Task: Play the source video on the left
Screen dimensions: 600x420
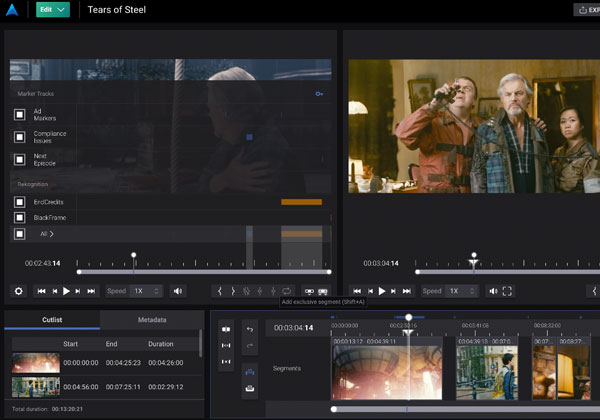Action: pos(66,291)
